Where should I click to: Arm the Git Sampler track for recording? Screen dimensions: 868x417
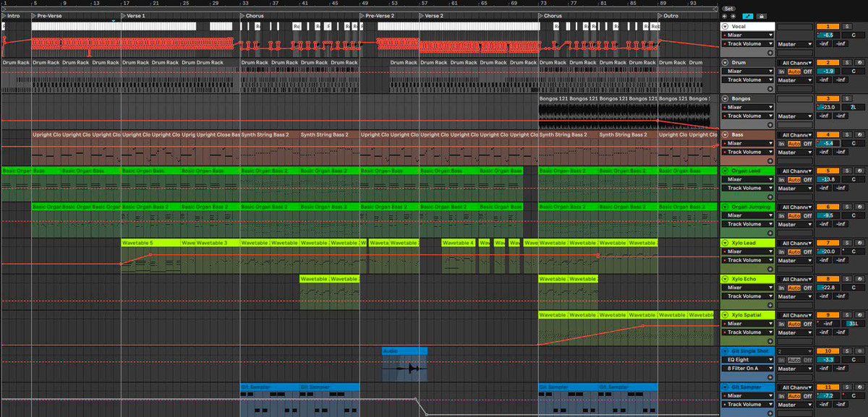pos(859,387)
